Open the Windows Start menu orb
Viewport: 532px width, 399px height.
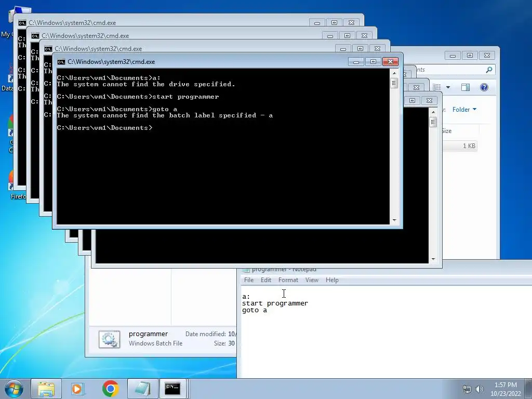coord(14,389)
